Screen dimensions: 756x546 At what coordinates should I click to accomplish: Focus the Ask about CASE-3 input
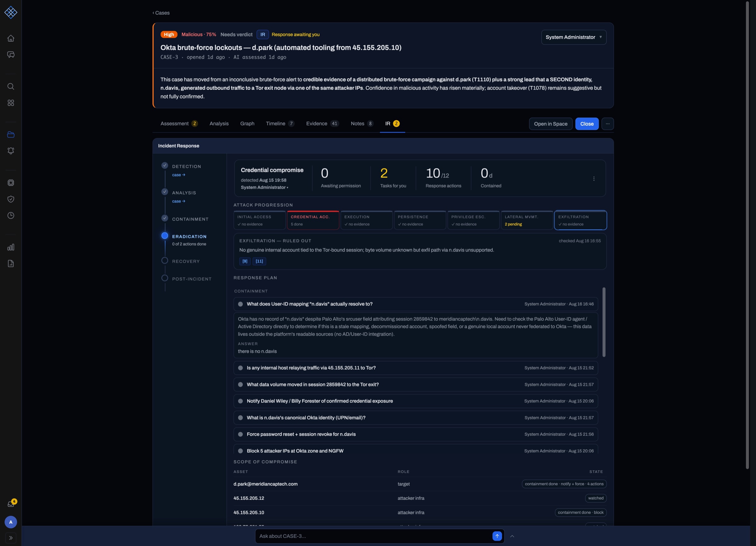click(373, 536)
